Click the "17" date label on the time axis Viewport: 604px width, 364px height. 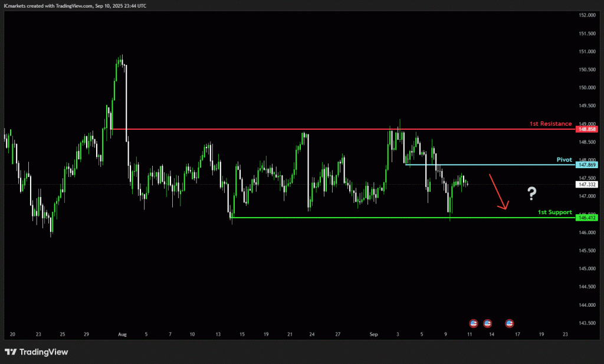pyautogui.click(x=517, y=335)
